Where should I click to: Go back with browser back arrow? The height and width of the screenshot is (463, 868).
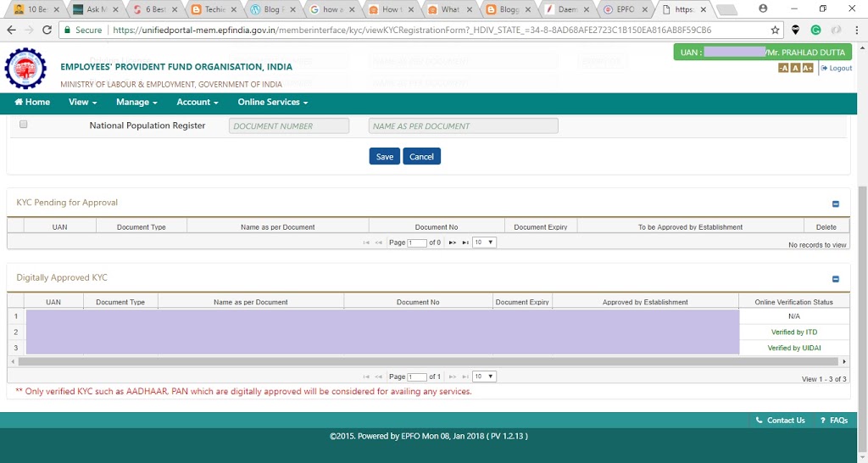coord(12,30)
